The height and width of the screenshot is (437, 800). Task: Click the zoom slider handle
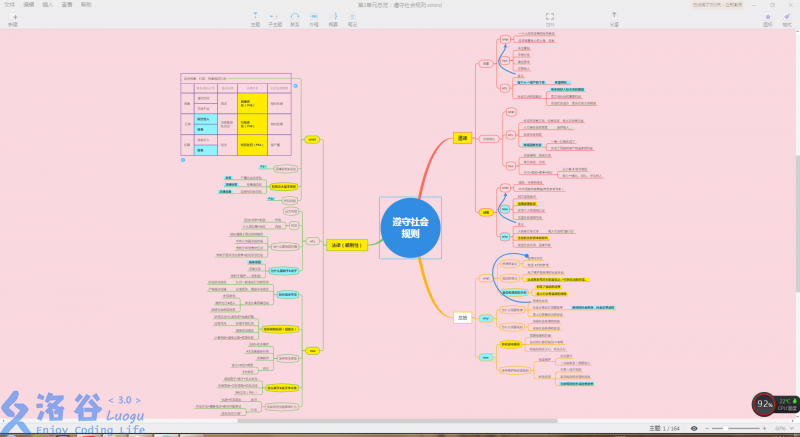pyautogui.click(x=726, y=428)
